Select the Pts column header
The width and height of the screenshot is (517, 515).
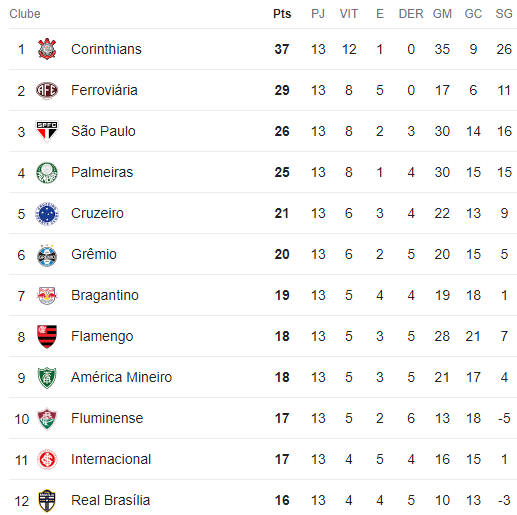(282, 14)
